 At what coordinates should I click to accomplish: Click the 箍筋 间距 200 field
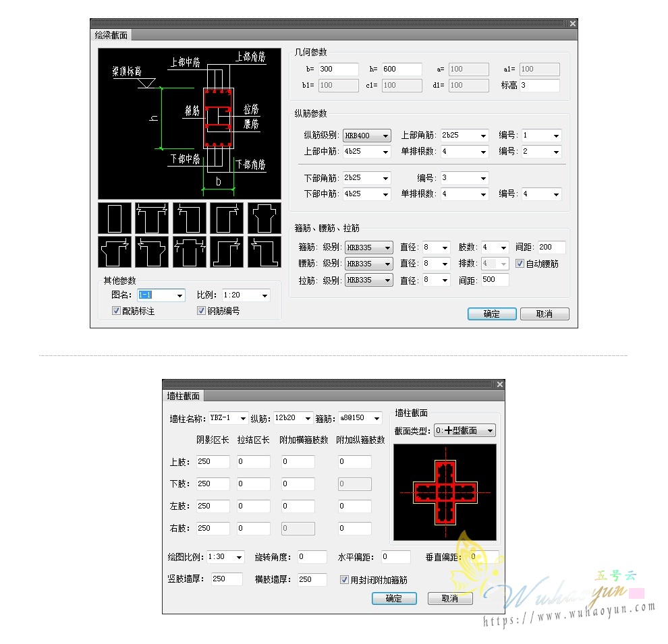point(552,247)
